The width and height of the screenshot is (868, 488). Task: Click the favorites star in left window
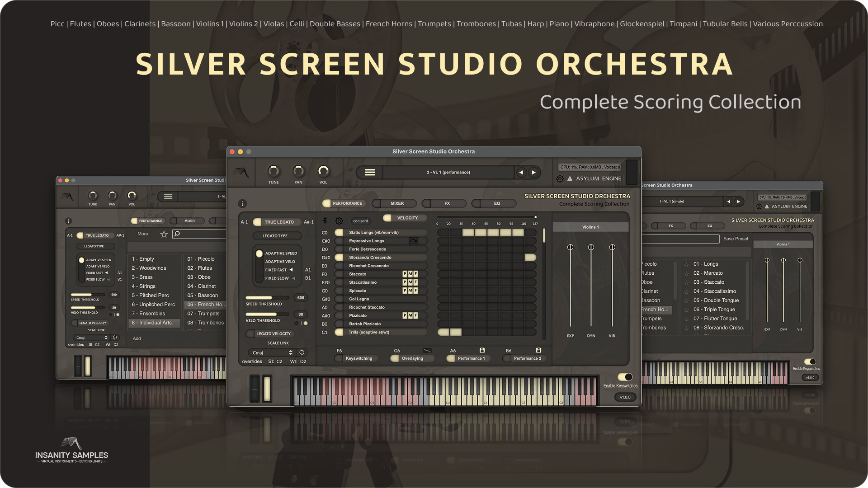coord(164,234)
